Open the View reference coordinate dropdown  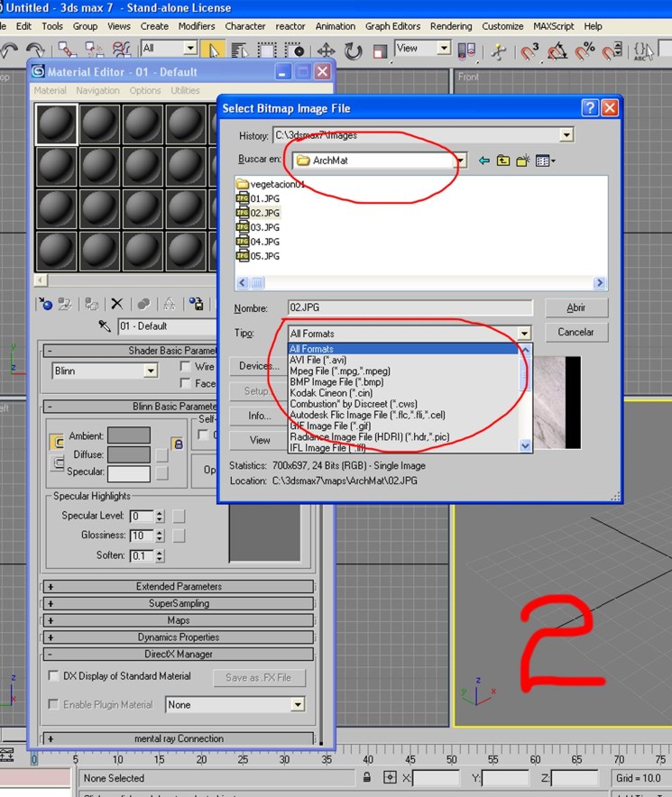click(x=444, y=48)
